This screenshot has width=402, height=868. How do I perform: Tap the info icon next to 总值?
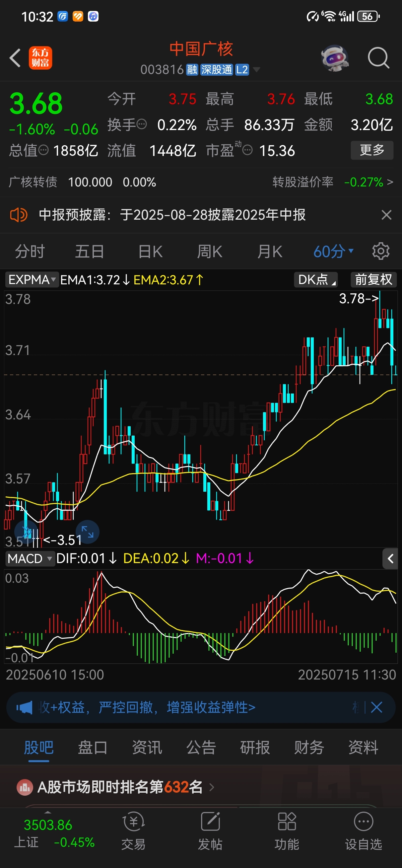click(x=43, y=150)
